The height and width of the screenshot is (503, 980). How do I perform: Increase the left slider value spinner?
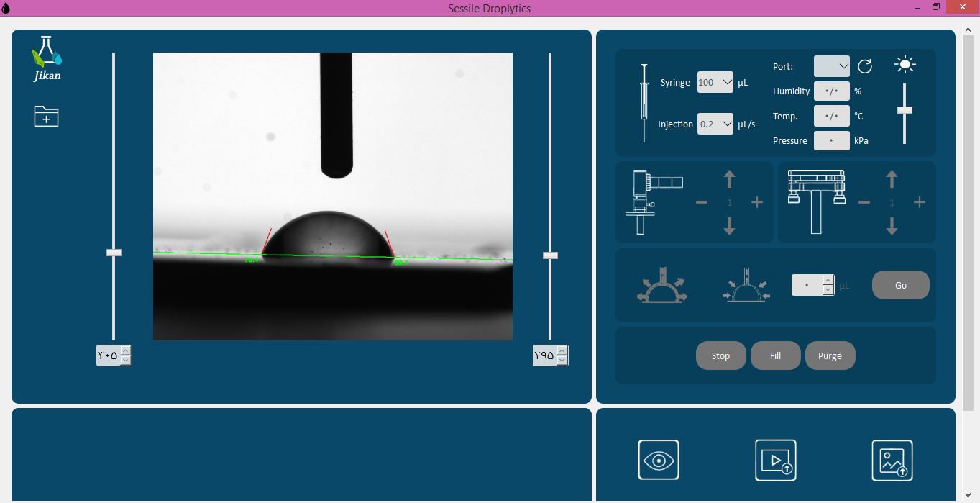pos(126,351)
